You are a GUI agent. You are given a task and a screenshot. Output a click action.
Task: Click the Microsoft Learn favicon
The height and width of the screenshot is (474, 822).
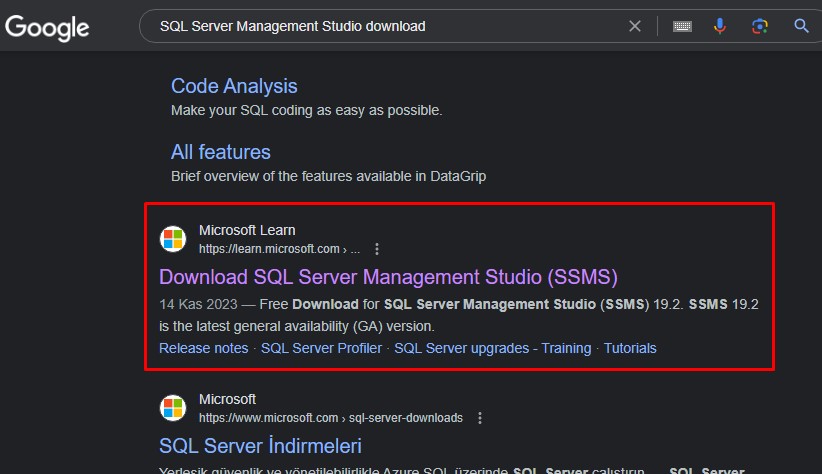point(173,239)
